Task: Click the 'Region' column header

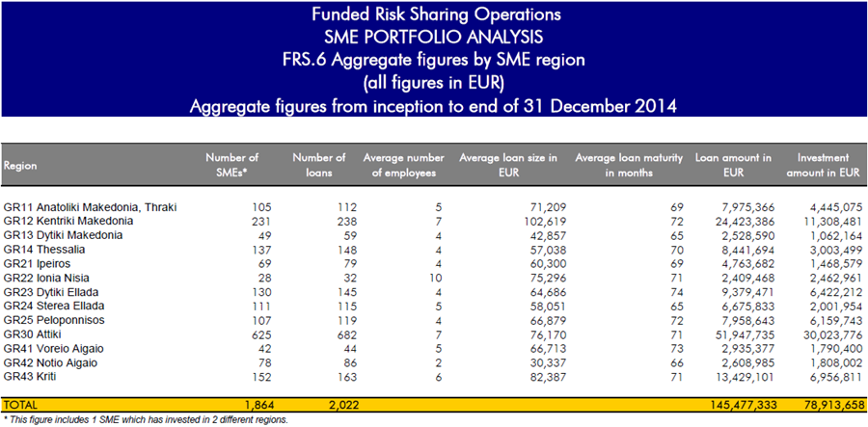Action: 20,166
